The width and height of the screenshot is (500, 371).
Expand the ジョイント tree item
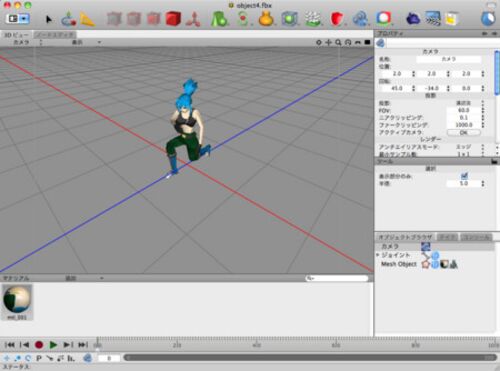[378, 255]
